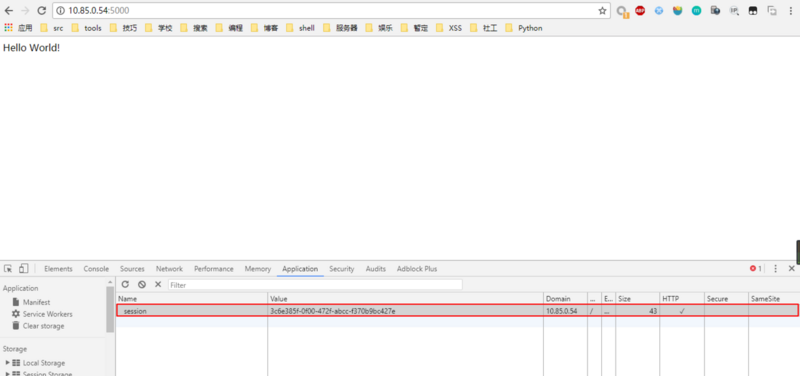The image size is (800, 376).
Task: Open Clear storage in the sidebar
Action: pyautogui.click(x=43, y=325)
